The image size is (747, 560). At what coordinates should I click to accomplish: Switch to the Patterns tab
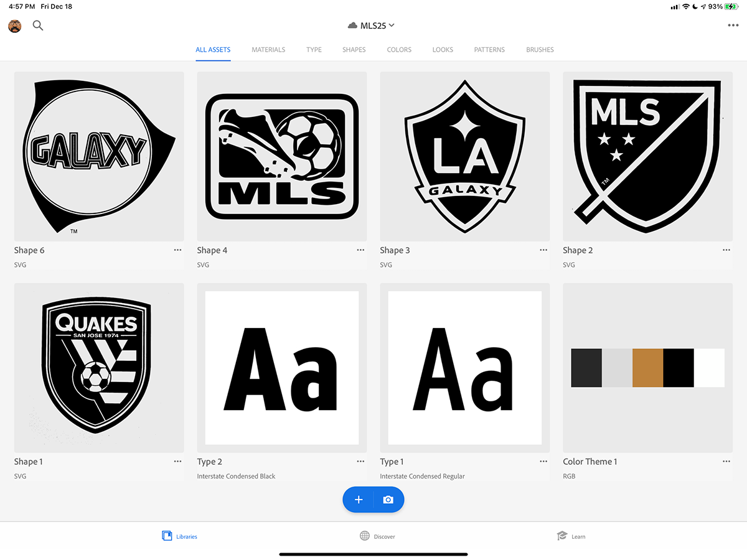[489, 50]
